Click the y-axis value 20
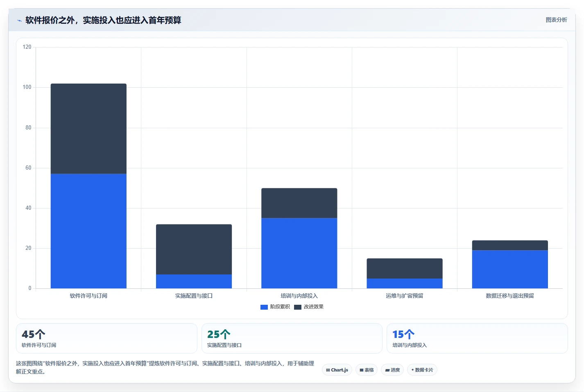584x392 pixels. coord(28,248)
